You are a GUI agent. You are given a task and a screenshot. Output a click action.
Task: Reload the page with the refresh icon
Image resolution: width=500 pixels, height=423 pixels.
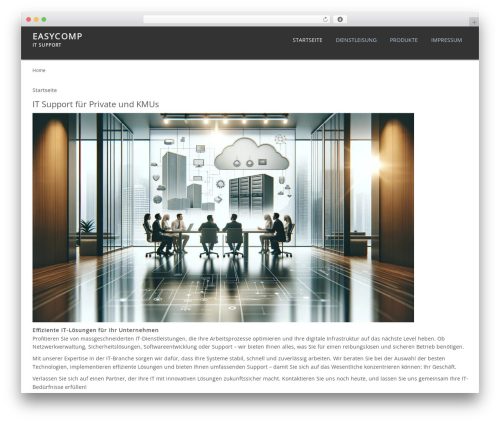coord(325,19)
